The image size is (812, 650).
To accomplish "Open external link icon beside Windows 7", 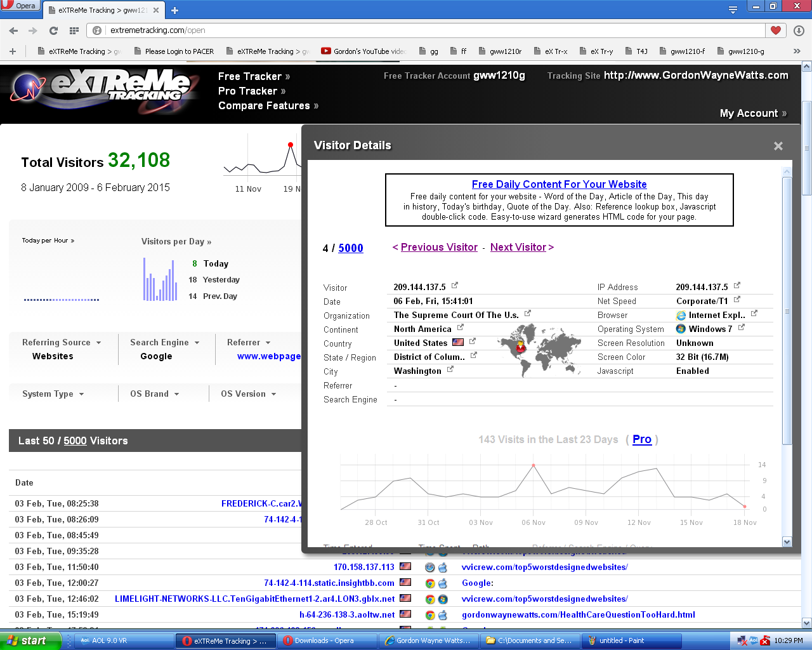I will [x=741, y=328].
